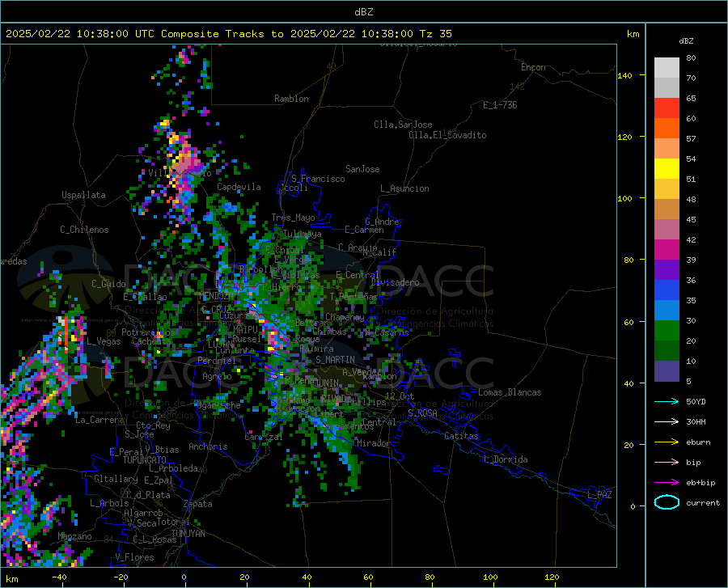Click the Mirador map label
The height and width of the screenshot is (588, 728).
coord(374,443)
